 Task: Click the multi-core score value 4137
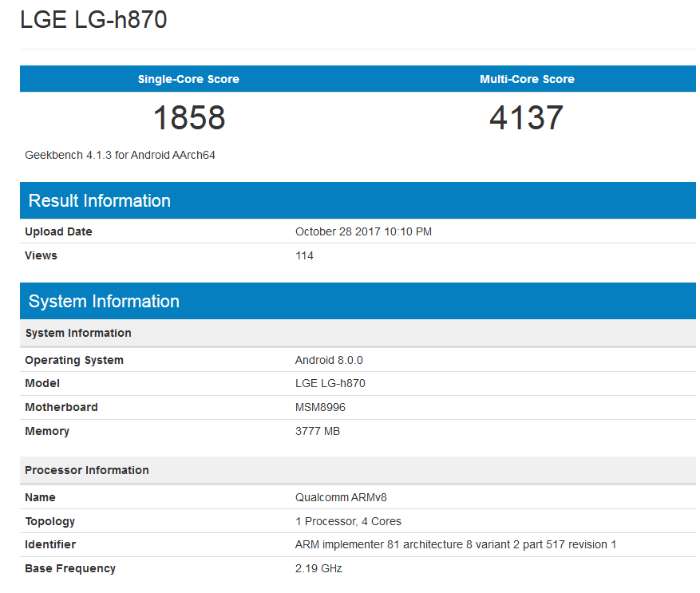(x=526, y=118)
